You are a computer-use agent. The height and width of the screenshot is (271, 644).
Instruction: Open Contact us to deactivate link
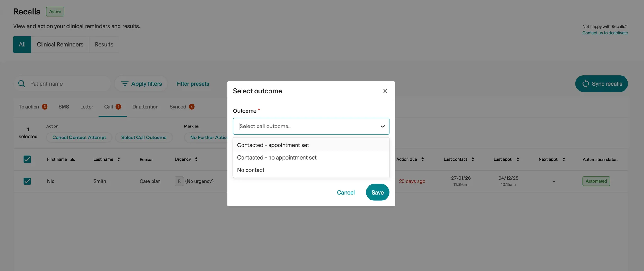tap(605, 33)
